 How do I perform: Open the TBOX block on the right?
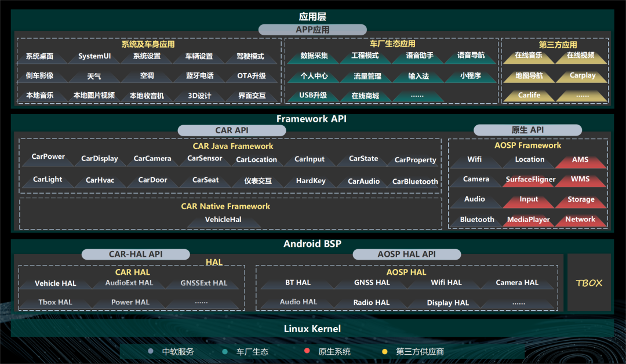pyautogui.click(x=589, y=284)
